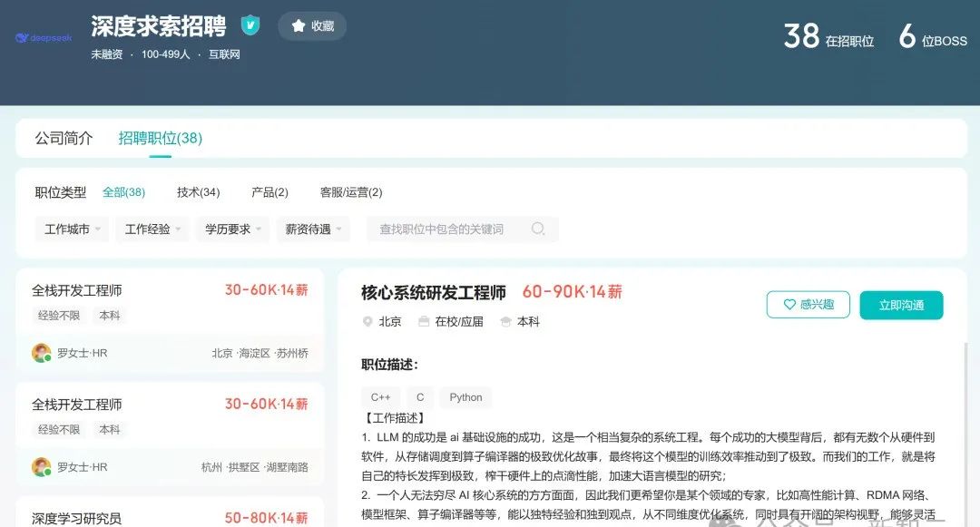This screenshot has width=980, height=527.
Task: Open the 学历要求 dropdown
Action: (233, 229)
